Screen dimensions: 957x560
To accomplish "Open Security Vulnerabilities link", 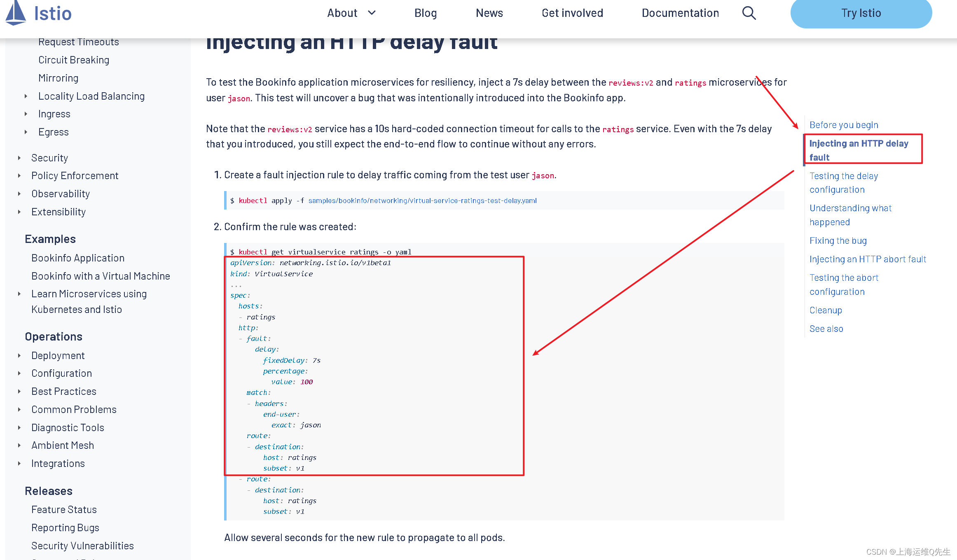I will pyautogui.click(x=82, y=546).
